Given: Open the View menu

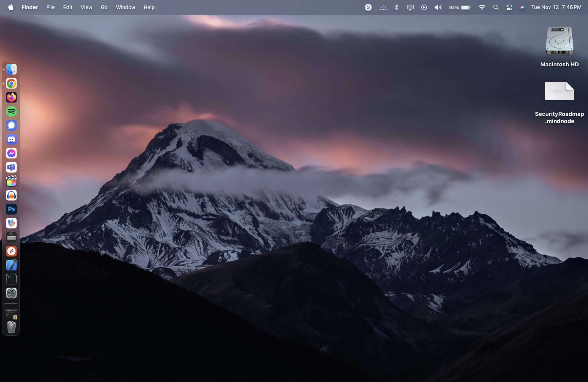Looking at the screenshot, I should [x=86, y=7].
